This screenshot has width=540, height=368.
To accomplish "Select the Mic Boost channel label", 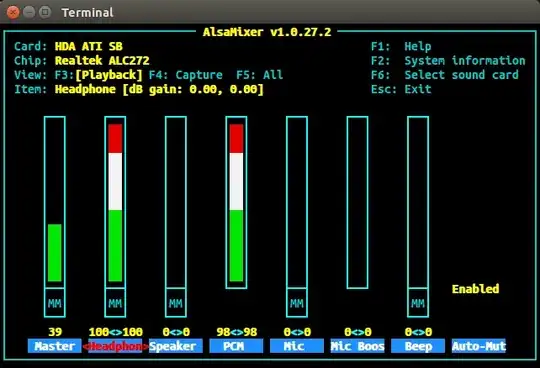I will click(x=357, y=346).
